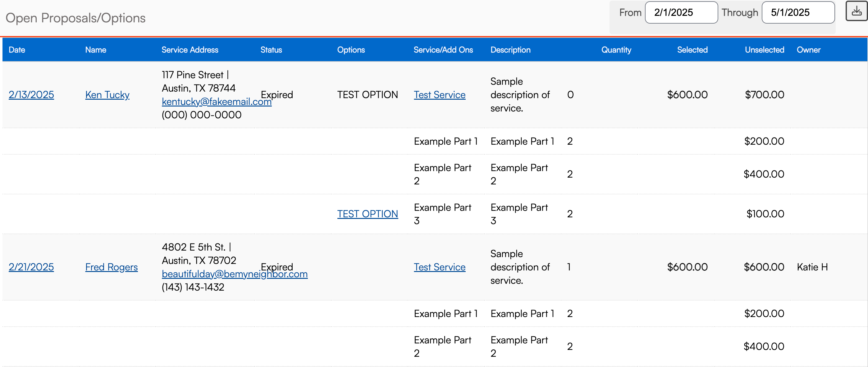Click the Quantity column header
This screenshot has width=868, height=367.
616,50
